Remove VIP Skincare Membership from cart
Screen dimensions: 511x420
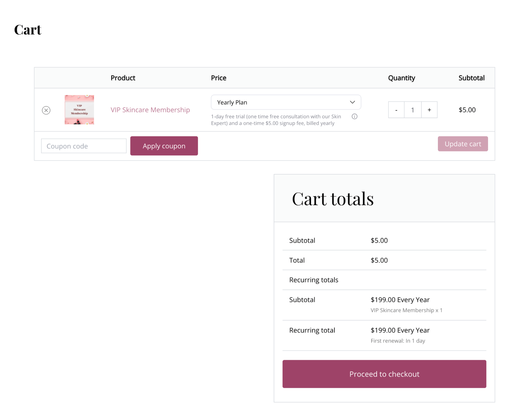[x=46, y=110]
